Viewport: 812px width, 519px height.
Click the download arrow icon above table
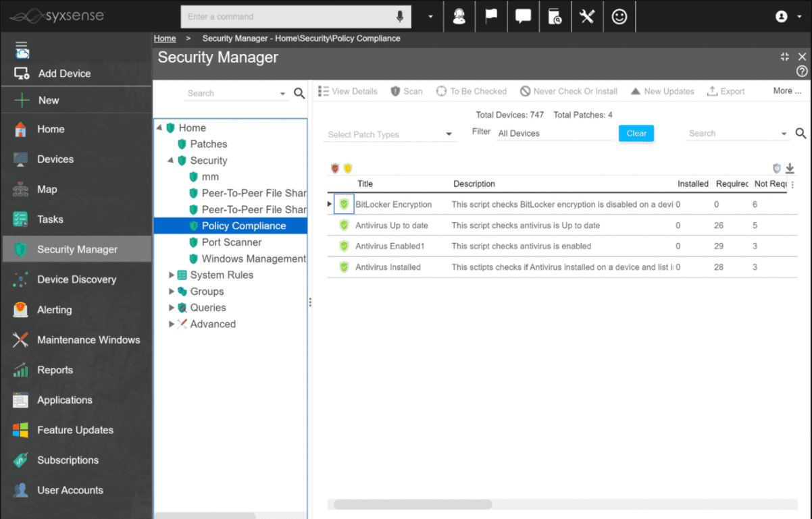(x=790, y=169)
